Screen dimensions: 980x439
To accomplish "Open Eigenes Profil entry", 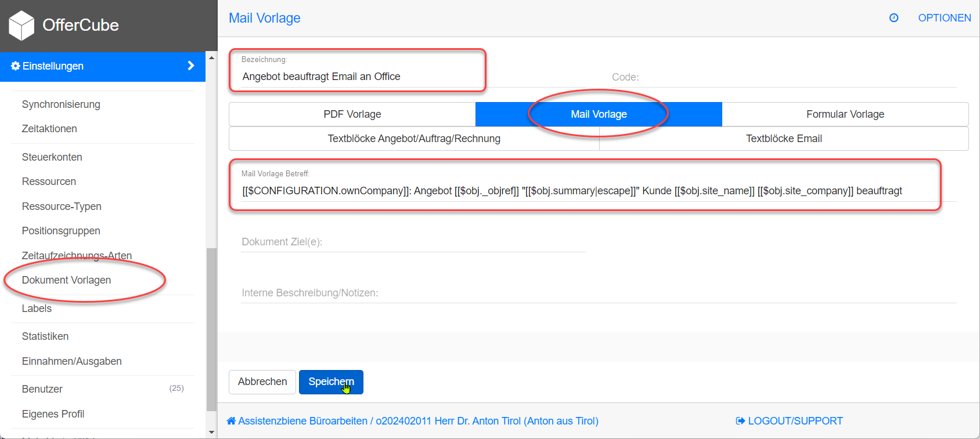I will 53,414.
